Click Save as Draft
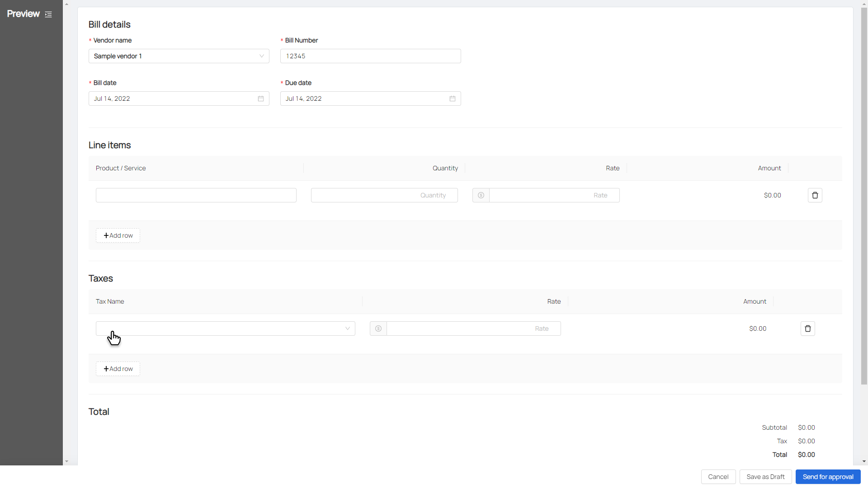Screen dimensions: 868x488 (x=765, y=477)
